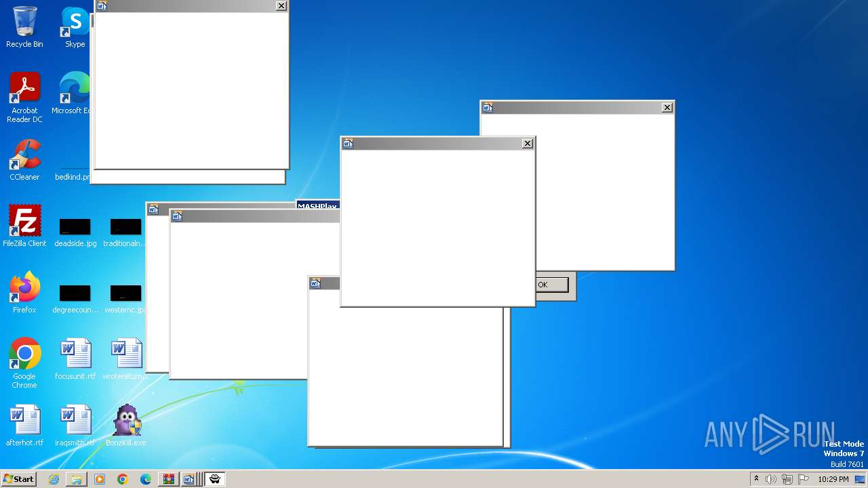Open the 10:29 PM clock

point(833,479)
